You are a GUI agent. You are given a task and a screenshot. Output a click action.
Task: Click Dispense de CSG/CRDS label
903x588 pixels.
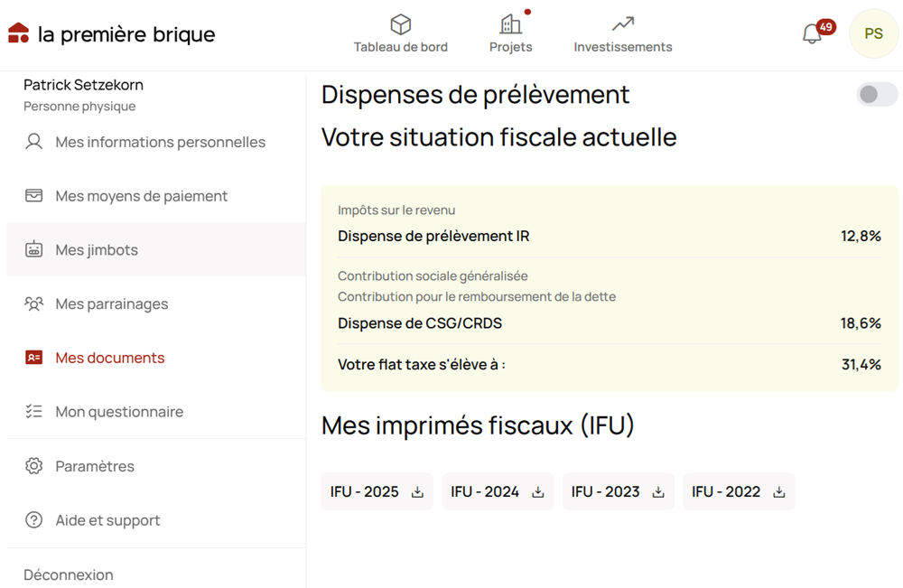[x=420, y=323]
